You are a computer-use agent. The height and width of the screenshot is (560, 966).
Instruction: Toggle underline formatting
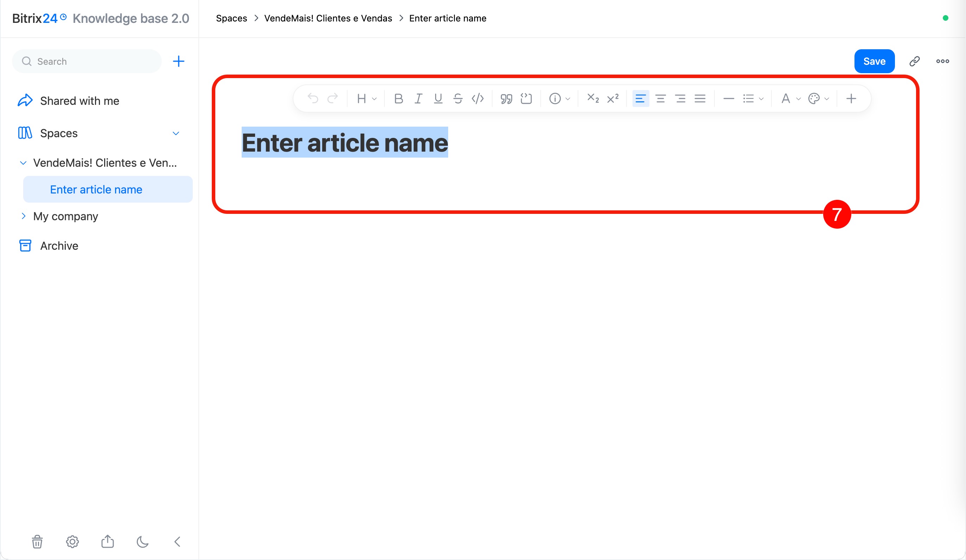coord(438,99)
